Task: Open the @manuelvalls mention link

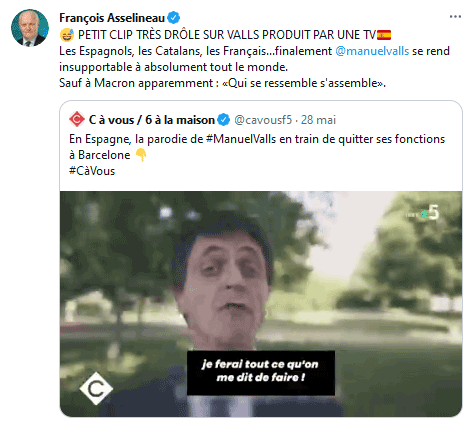Action: 372,51
